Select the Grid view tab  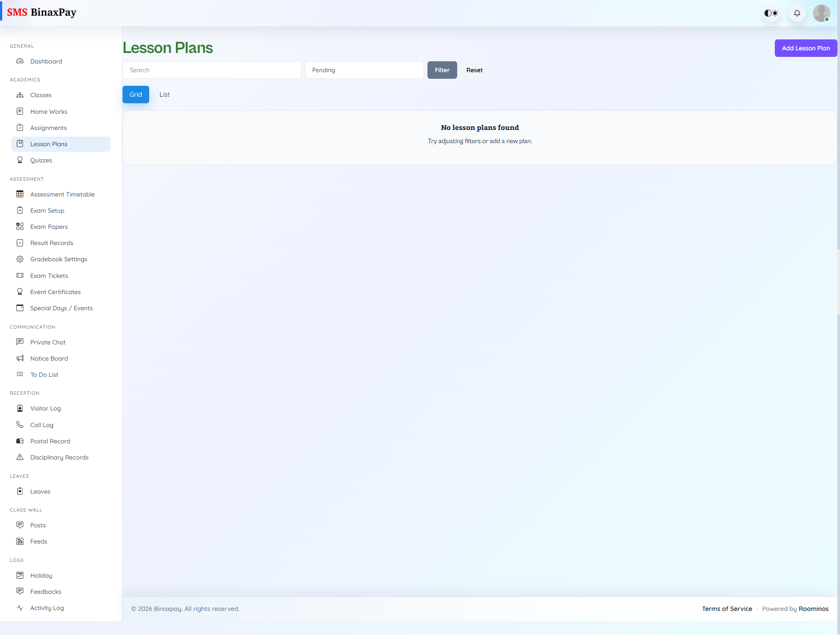click(136, 95)
